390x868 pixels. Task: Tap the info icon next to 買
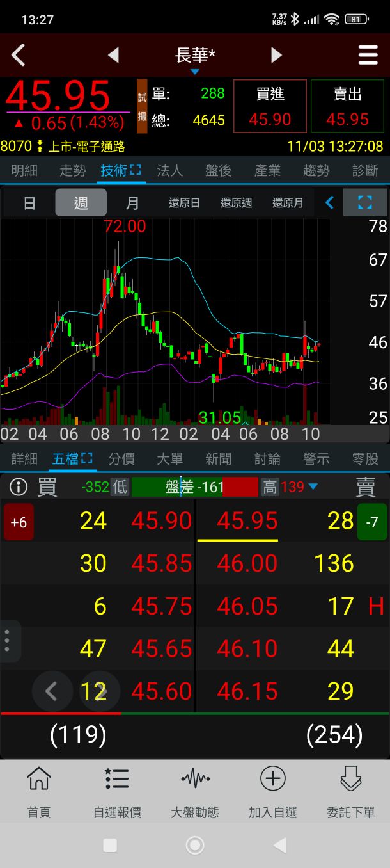tap(19, 487)
